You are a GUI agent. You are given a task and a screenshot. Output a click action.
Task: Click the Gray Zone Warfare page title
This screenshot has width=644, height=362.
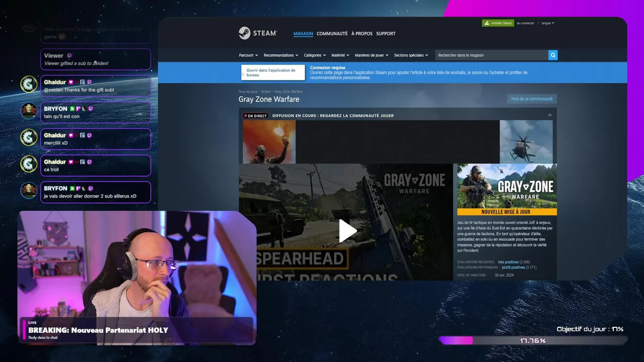(269, 100)
